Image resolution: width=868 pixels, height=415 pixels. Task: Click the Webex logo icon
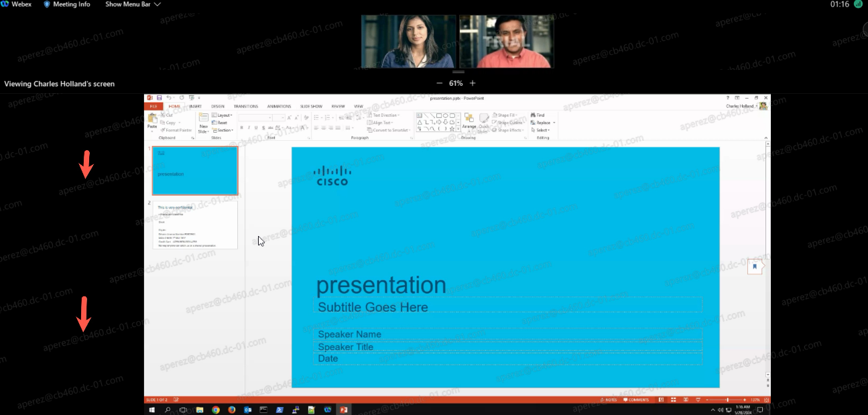pyautogui.click(x=5, y=4)
